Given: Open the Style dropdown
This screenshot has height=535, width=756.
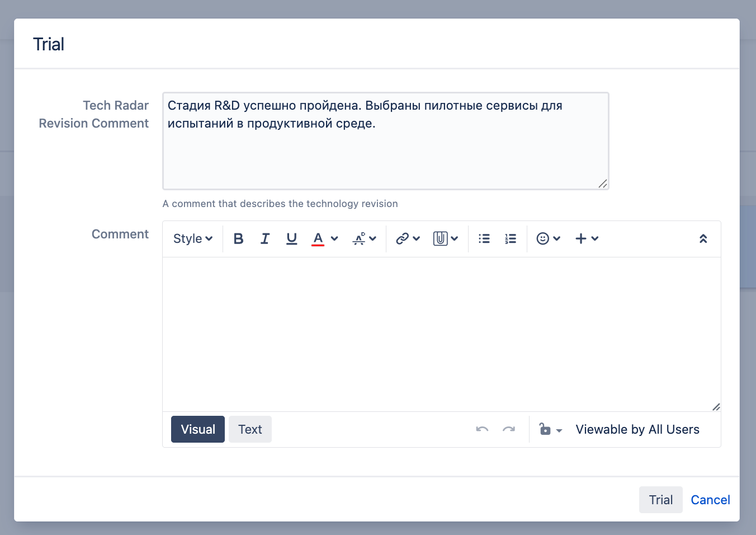Looking at the screenshot, I should (x=193, y=239).
